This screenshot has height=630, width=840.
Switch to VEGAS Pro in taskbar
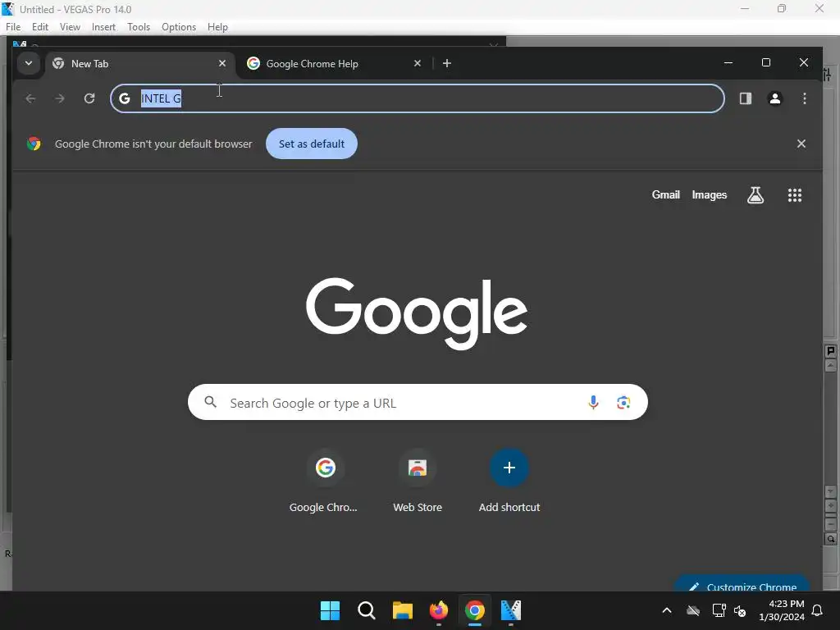(510, 610)
